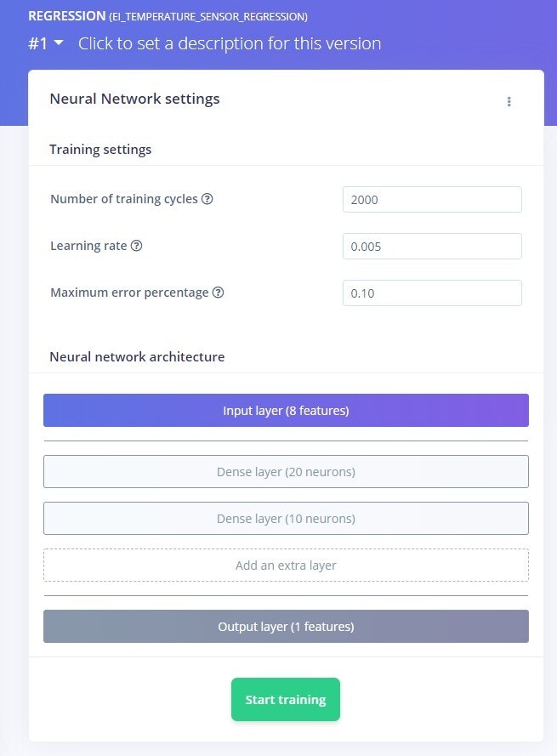
Task: Focus the Number of training cycles field
Action: [x=432, y=199]
